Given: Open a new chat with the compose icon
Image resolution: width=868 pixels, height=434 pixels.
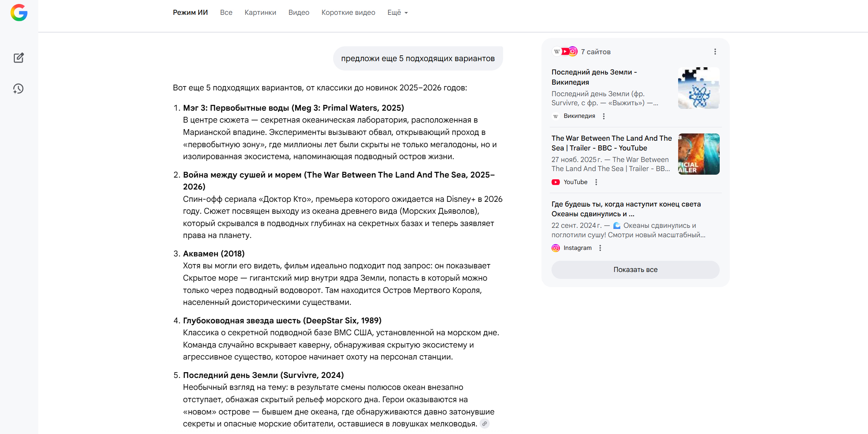Looking at the screenshot, I should (18, 58).
